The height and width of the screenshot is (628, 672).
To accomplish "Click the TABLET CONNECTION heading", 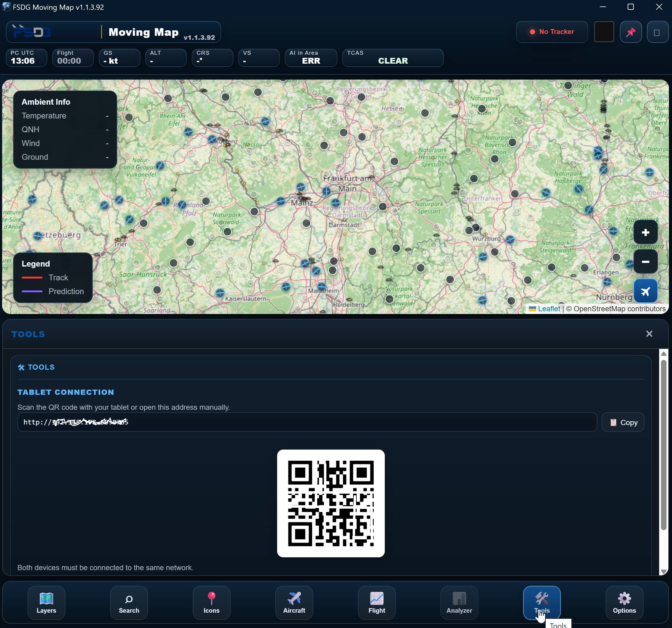I will 65,392.
